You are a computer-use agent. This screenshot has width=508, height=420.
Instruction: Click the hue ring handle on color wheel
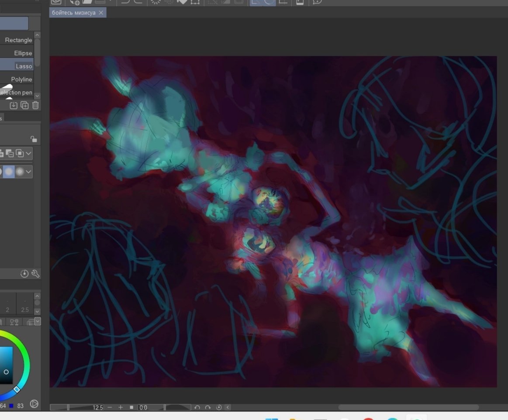tap(17, 389)
